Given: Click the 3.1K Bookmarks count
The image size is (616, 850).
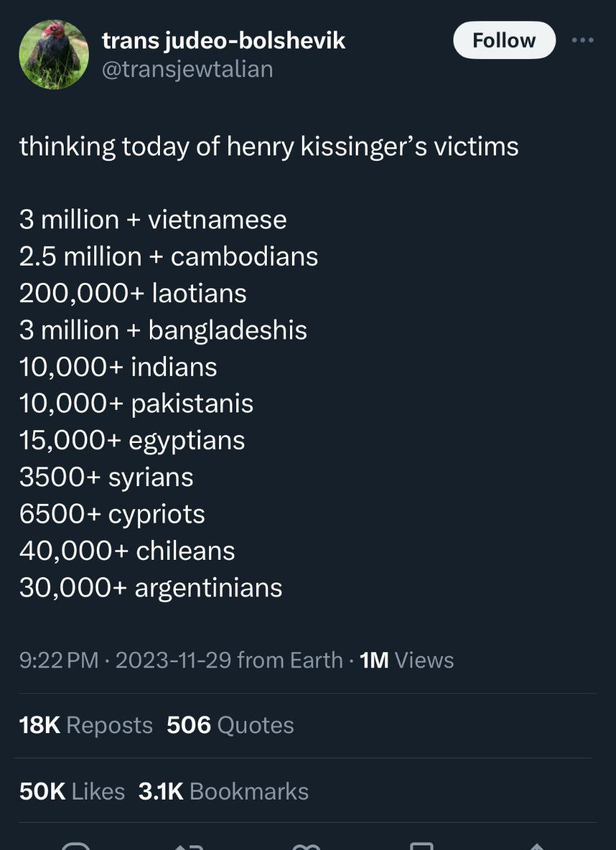Looking at the screenshot, I should coord(223,791).
